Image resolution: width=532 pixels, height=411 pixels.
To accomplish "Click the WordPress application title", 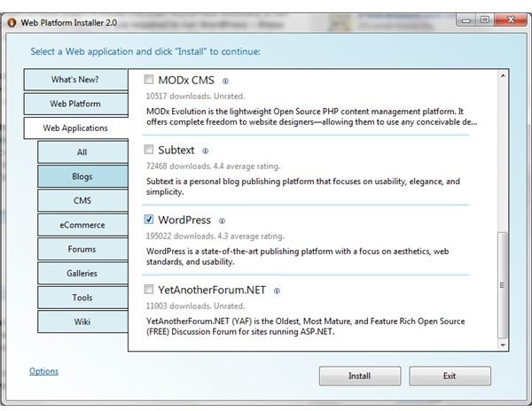I will [x=184, y=221].
